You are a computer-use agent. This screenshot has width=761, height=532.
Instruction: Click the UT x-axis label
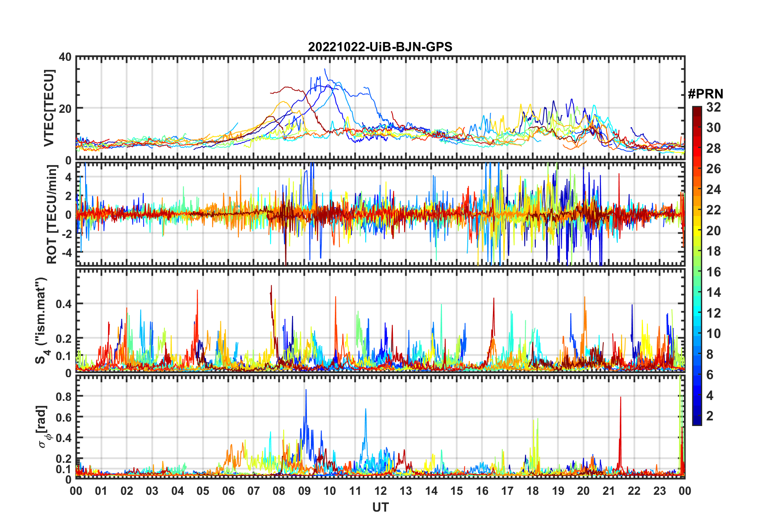point(380,508)
